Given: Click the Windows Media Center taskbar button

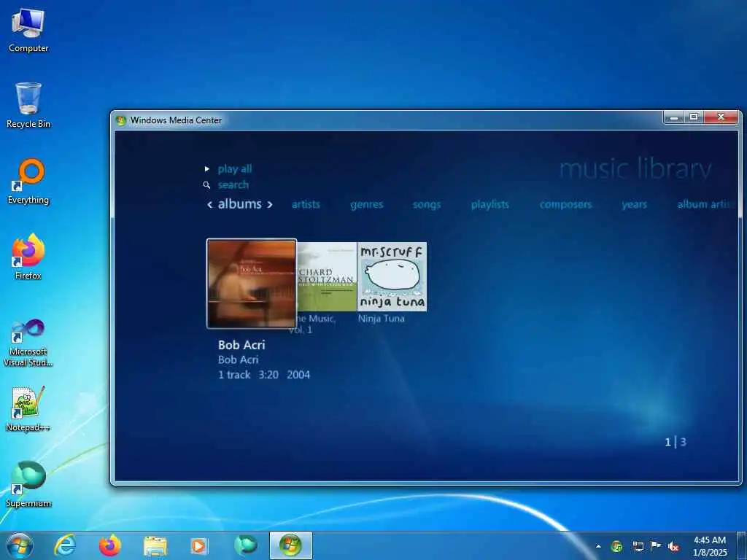Looking at the screenshot, I should [x=290, y=545].
